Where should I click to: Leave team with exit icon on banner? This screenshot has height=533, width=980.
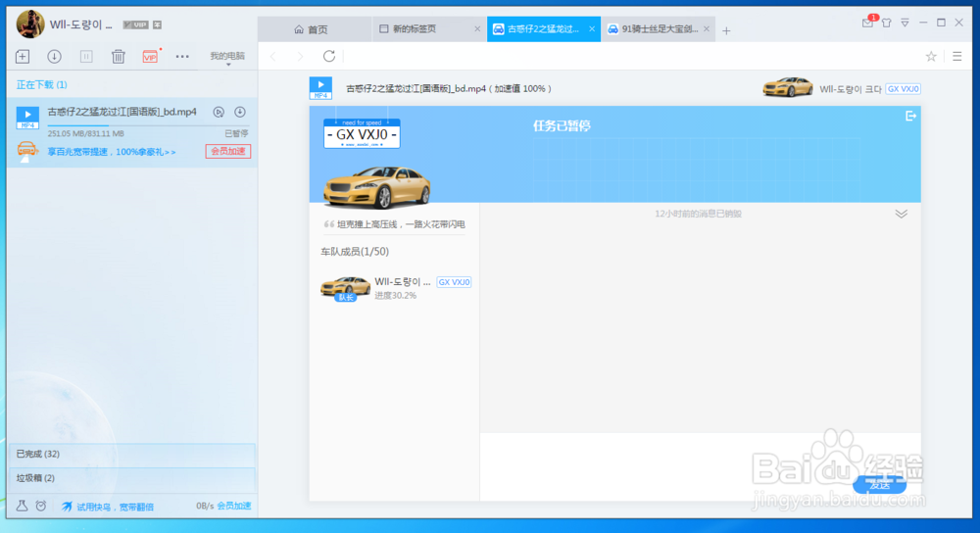coord(910,117)
